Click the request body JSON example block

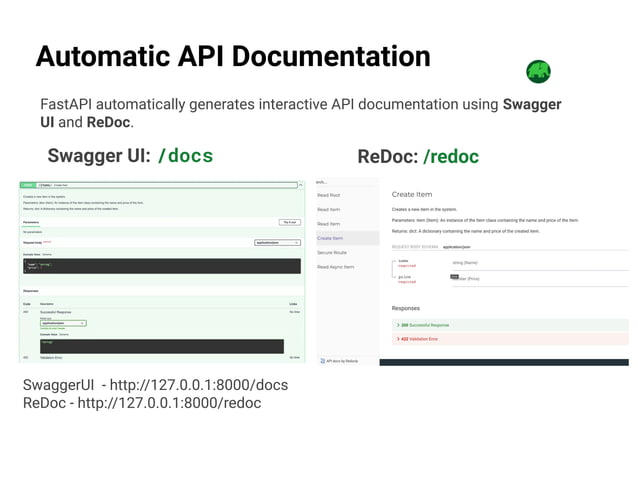pyautogui.click(x=162, y=266)
